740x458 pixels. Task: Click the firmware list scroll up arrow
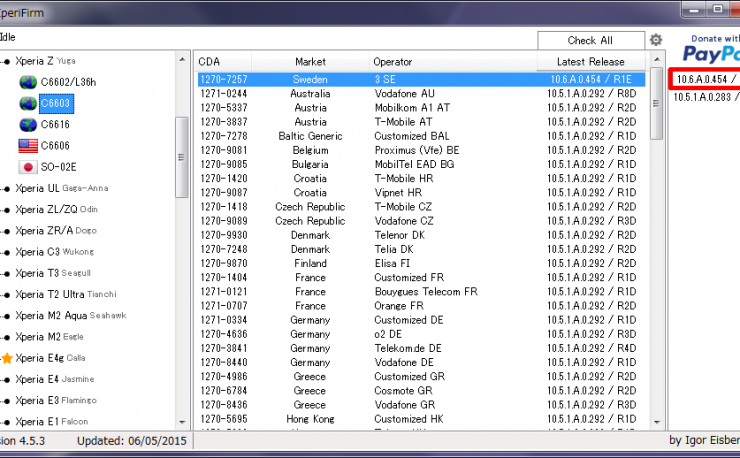656,59
